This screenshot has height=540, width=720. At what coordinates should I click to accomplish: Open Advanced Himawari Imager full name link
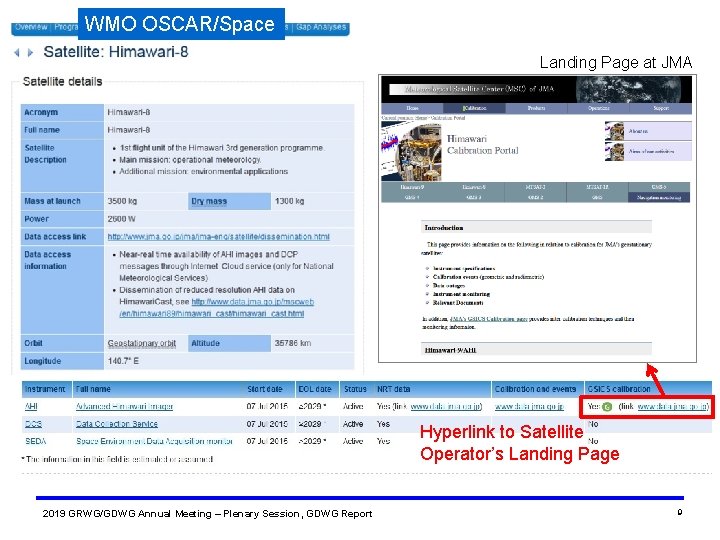click(x=124, y=406)
